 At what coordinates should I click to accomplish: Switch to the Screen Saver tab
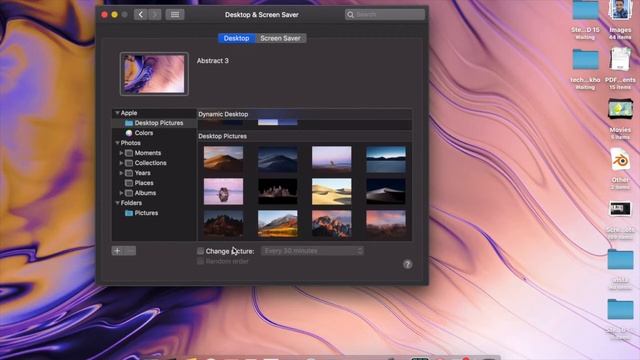(280, 38)
